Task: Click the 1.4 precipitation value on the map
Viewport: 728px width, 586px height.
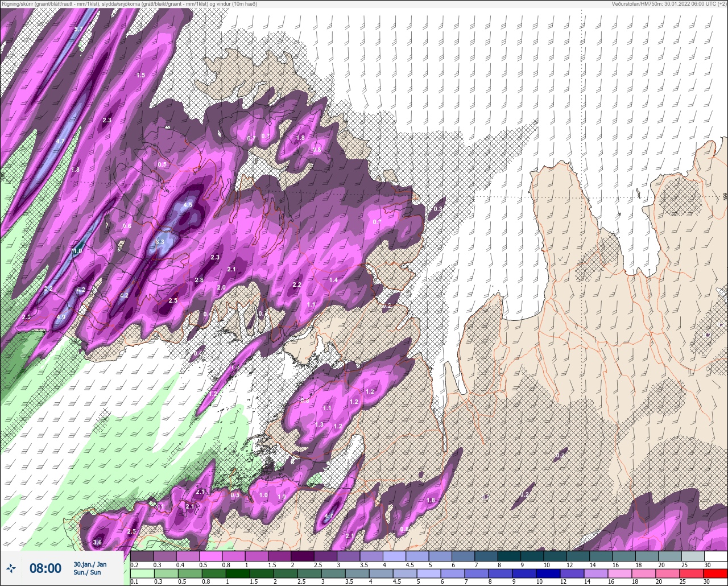Action: pos(333,280)
